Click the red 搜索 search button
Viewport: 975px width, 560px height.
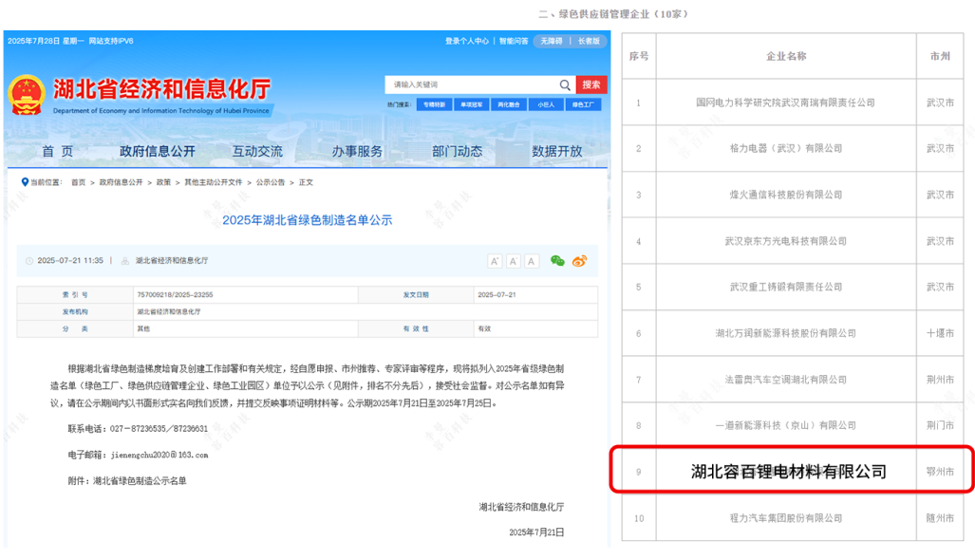click(x=591, y=84)
